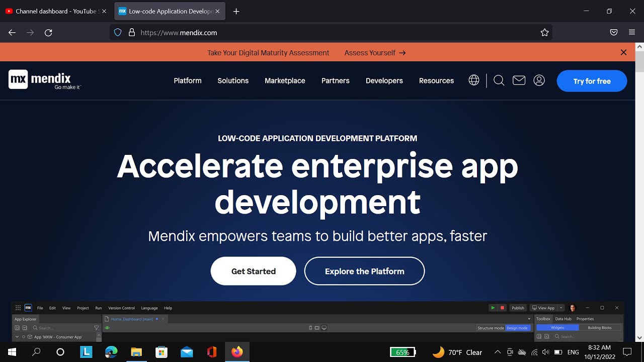This screenshot has width=644, height=362.
Task: Open the Marketplace navigation item
Action: [285, 80]
